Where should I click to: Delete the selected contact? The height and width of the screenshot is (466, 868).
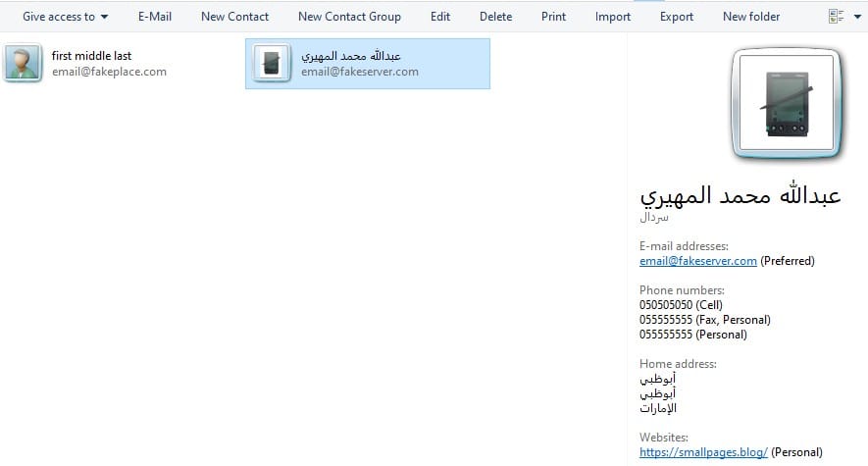click(x=495, y=17)
